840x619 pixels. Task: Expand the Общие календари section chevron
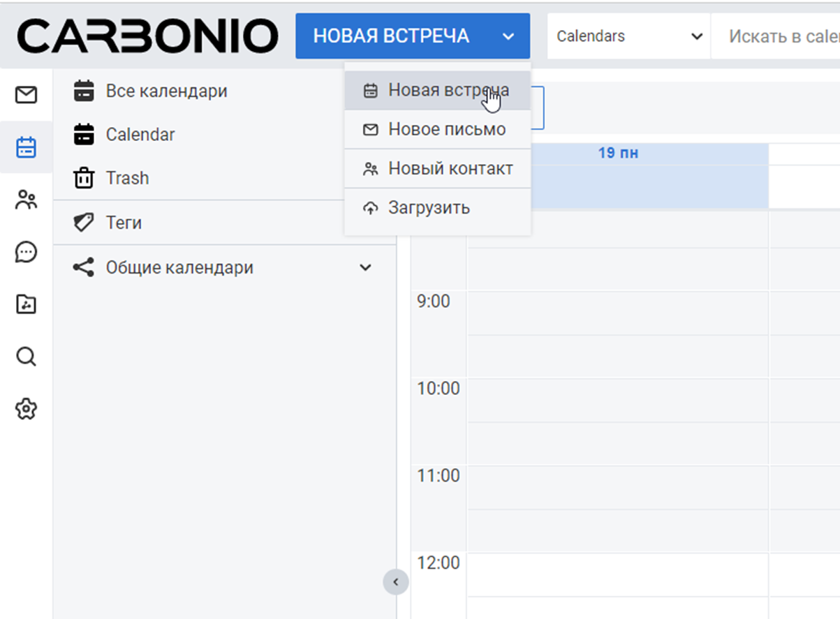tap(365, 268)
